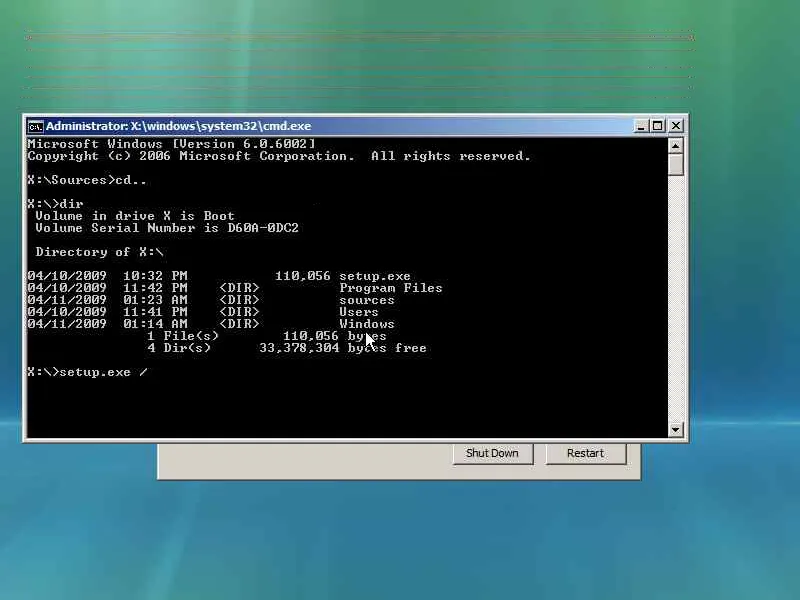Click the '33,378,304 bytes free' text

click(343, 348)
